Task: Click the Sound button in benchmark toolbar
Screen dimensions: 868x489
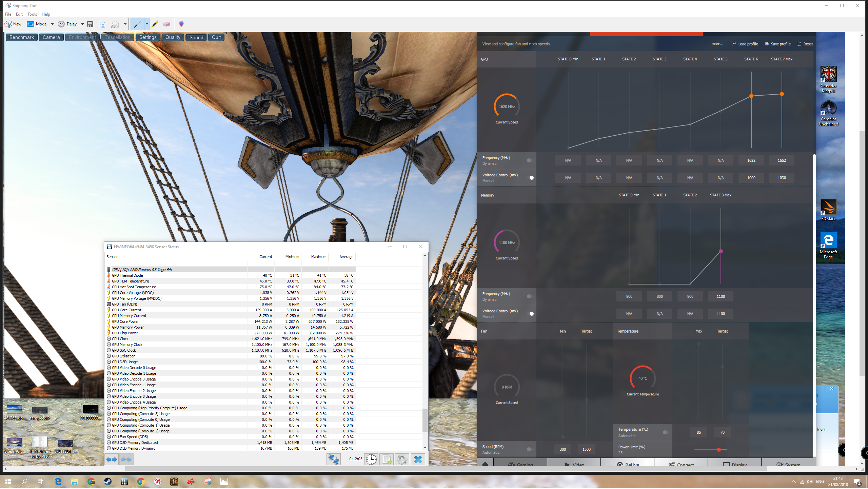Action: pos(196,37)
